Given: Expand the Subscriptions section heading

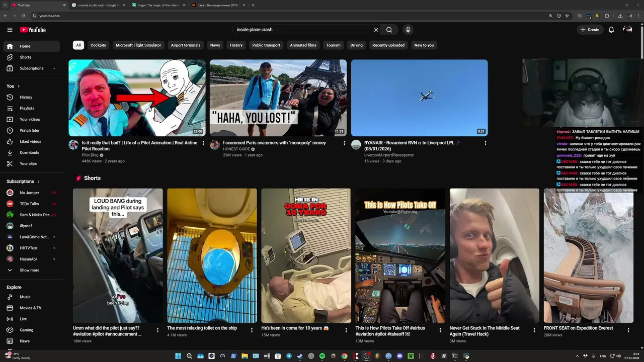Looking at the screenshot, I should (23, 182).
